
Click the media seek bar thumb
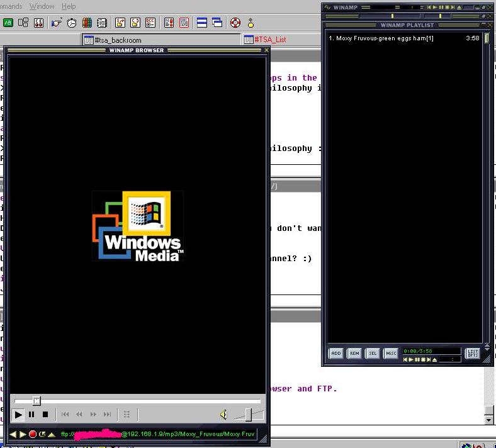(x=37, y=401)
